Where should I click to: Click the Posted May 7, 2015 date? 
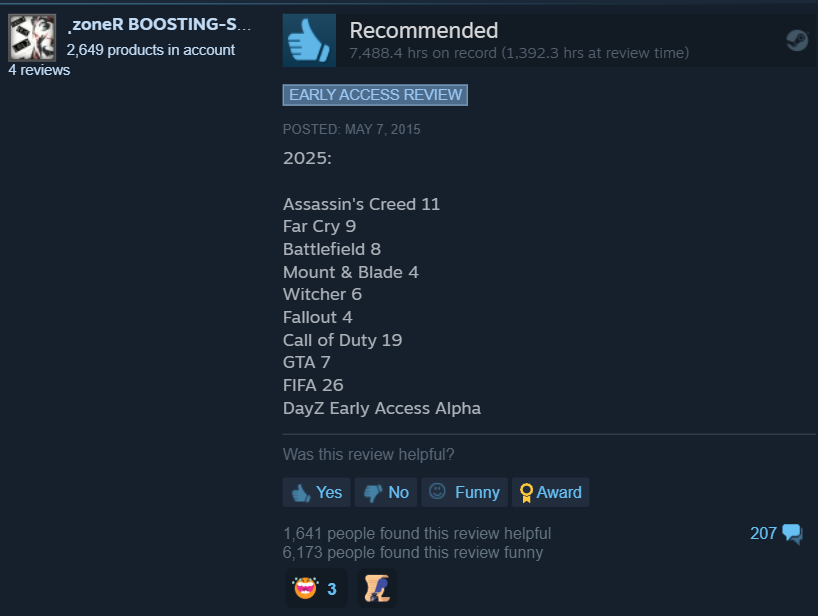click(352, 129)
